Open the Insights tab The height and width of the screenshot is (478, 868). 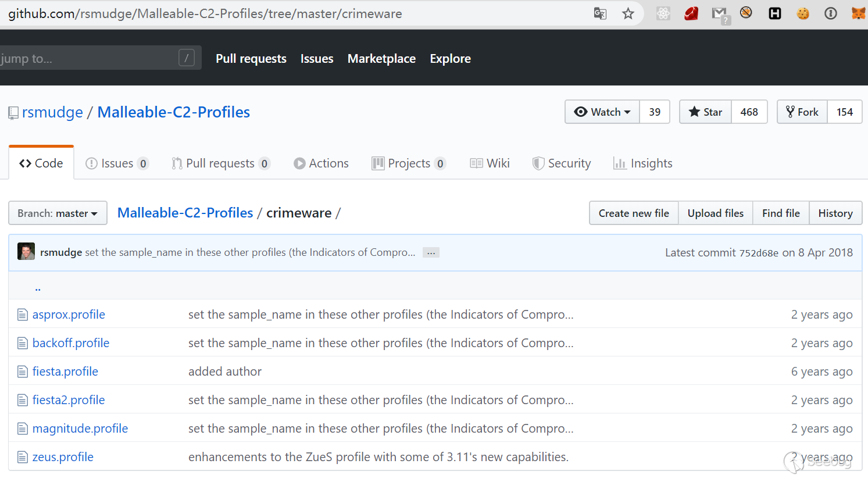coord(643,163)
